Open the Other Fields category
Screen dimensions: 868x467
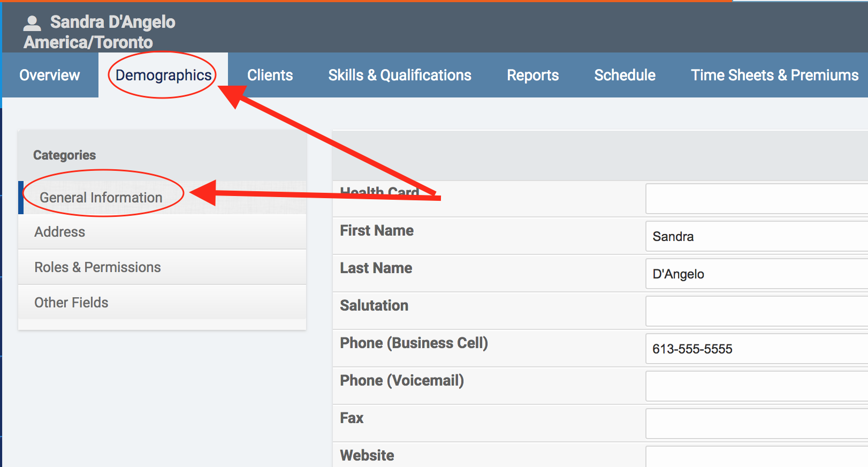click(71, 303)
